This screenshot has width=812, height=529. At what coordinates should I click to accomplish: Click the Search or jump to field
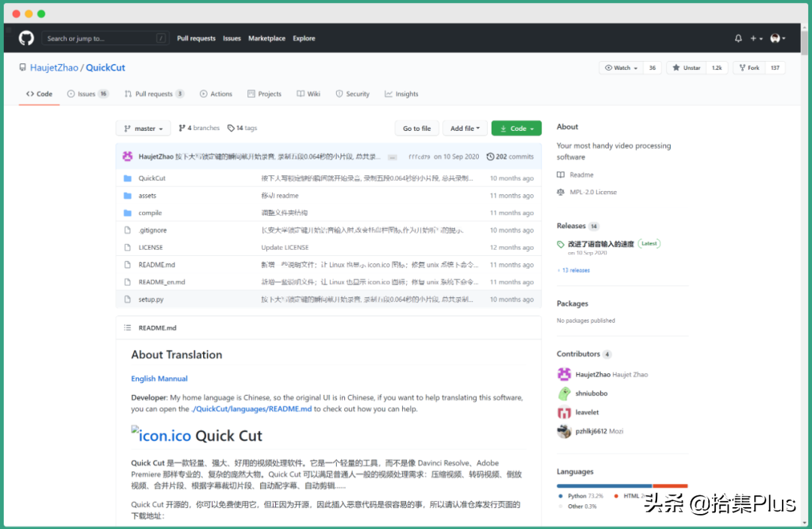105,38
